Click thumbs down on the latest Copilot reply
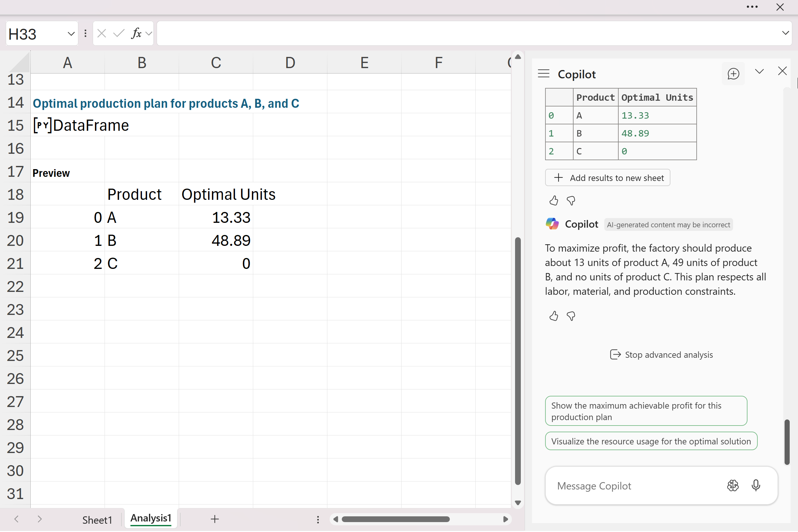 (571, 316)
